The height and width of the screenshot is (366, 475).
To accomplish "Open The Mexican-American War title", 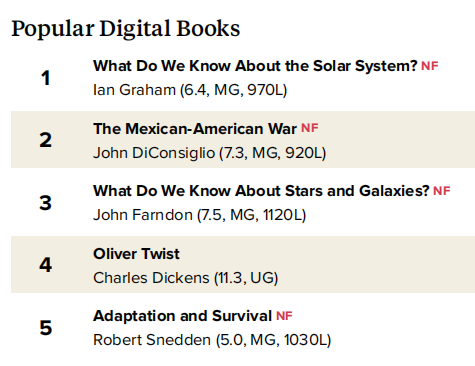I will [195, 129].
